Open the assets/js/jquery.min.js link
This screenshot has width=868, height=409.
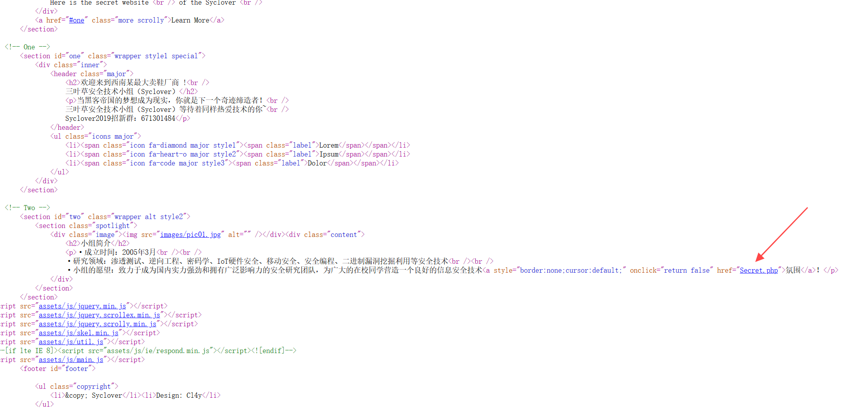[x=82, y=306]
